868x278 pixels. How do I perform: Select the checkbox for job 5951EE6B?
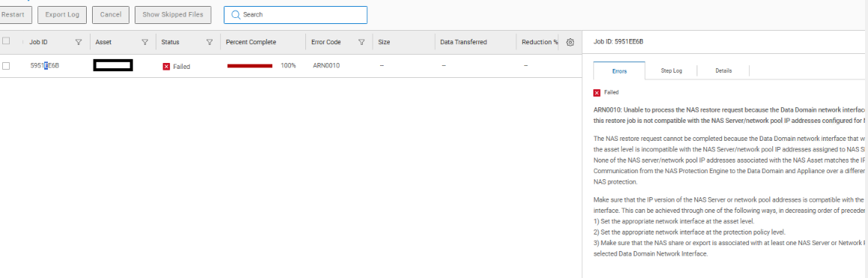[x=6, y=65]
